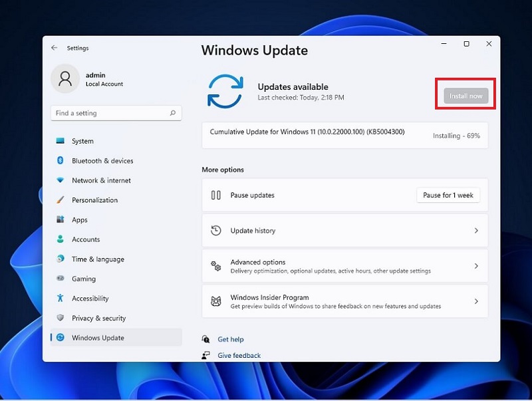Screen dimensions: 532x401
Task: Click the Pause updates label
Action: click(x=253, y=195)
